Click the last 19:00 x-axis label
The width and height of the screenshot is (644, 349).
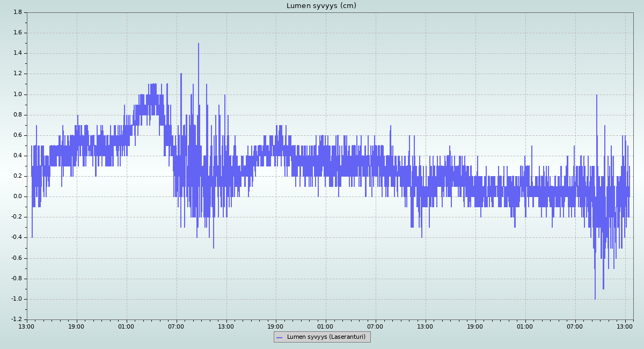tap(475, 326)
